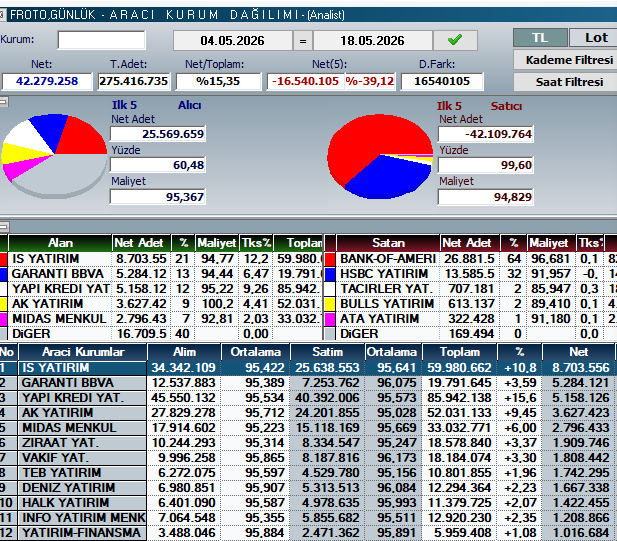Confirm date range with green checkmark
The width and height of the screenshot is (617, 541).
[455, 40]
